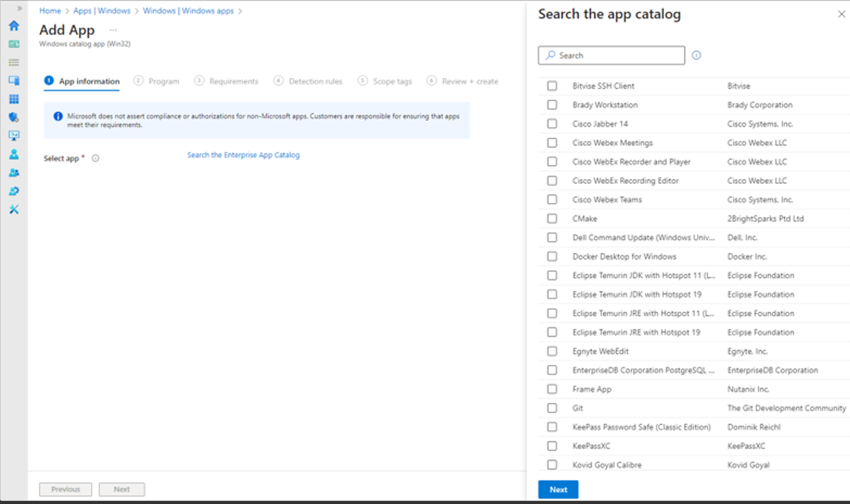Viewport: 850px width, 504px height.
Task: Check the Kovid Goyal Calibre checkbox
Action: tap(552, 465)
